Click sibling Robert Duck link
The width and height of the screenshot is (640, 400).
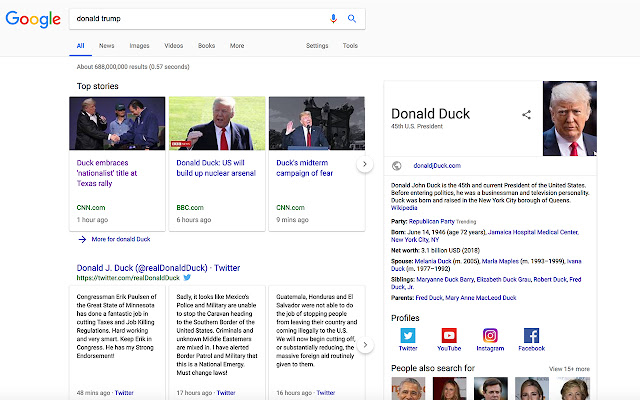coord(550,280)
